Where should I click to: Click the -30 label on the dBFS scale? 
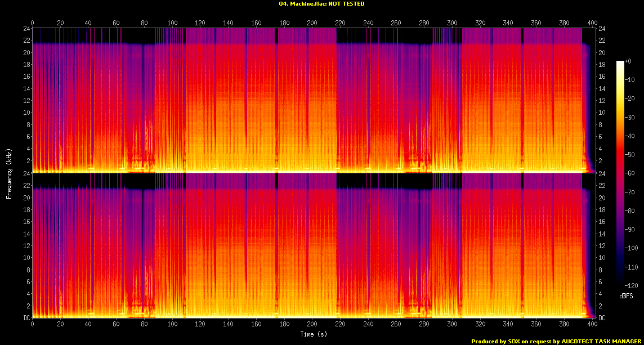coord(630,118)
